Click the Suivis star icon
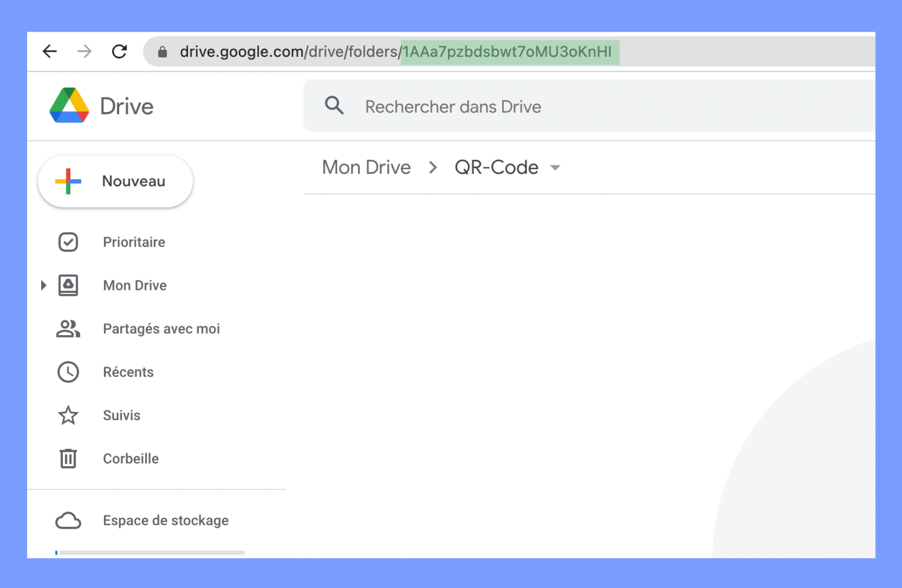 click(x=68, y=415)
